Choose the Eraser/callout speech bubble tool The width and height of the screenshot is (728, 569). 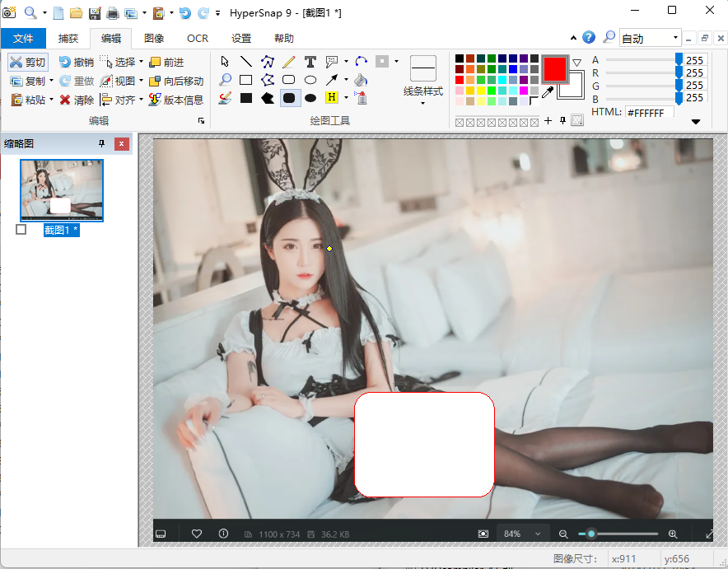click(x=332, y=61)
